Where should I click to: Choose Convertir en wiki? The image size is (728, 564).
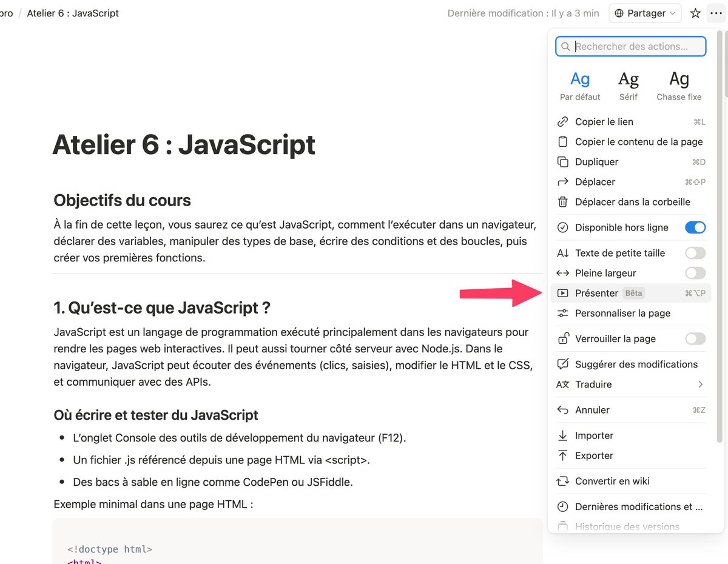(631, 481)
